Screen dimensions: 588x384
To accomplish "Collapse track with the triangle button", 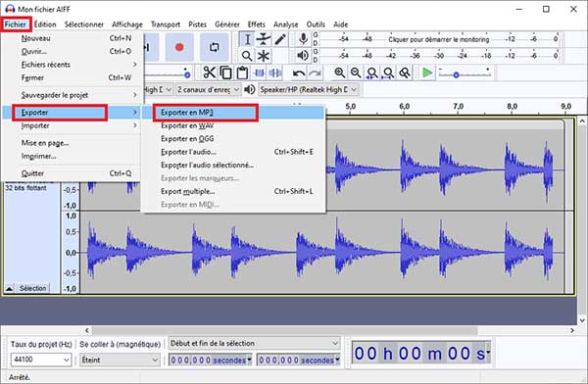I will coord(10,288).
